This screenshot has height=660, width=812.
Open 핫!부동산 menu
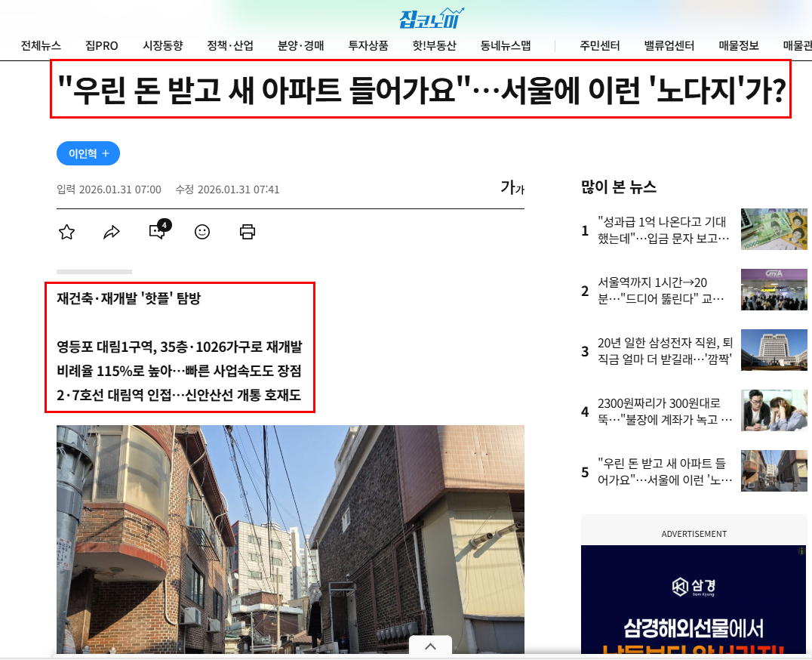pyautogui.click(x=435, y=45)
